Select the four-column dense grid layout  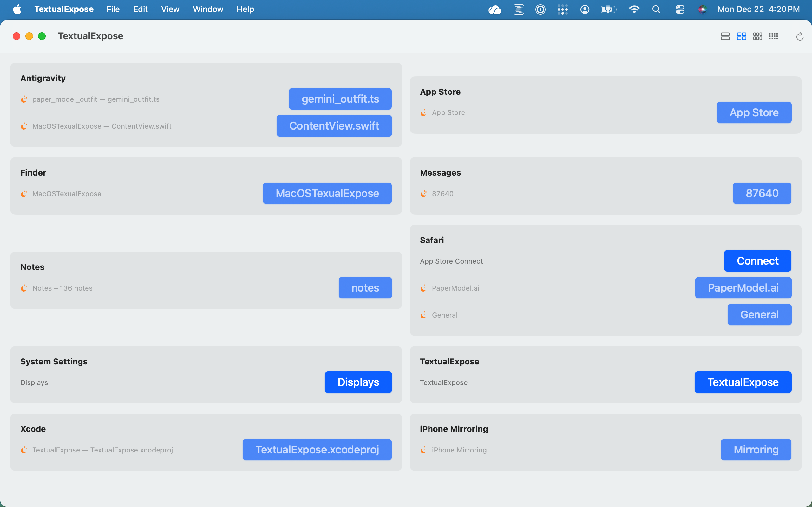click(773, 36)
